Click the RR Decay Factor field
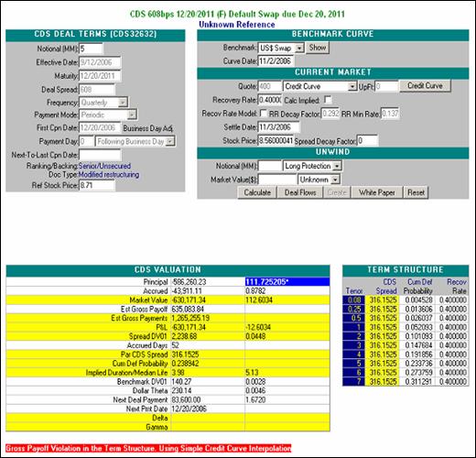 coord(330,114)
